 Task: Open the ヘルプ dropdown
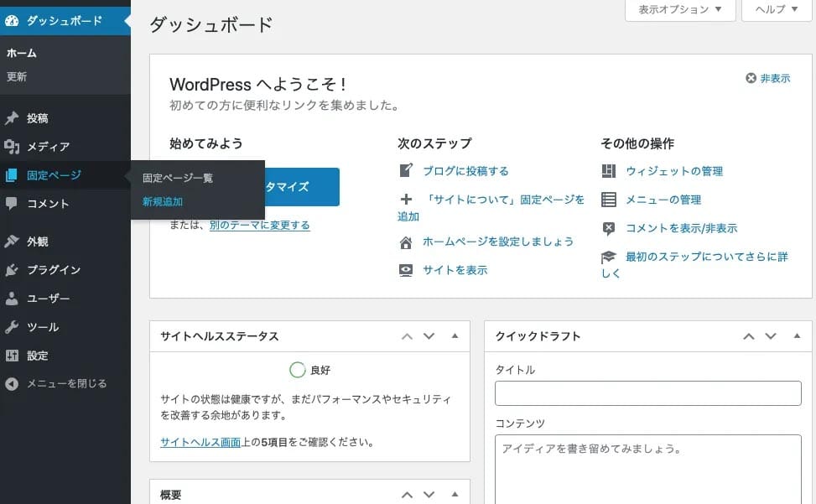[x=777, y=9]
